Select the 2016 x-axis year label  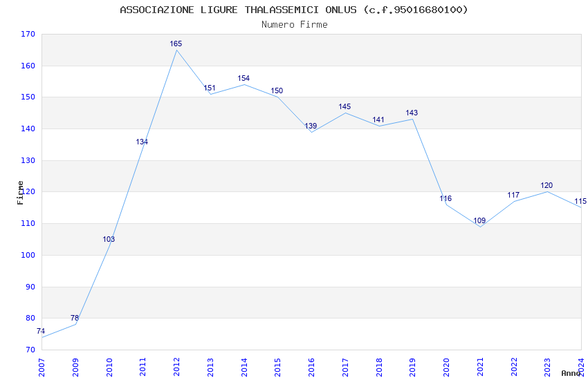(311, 368)
